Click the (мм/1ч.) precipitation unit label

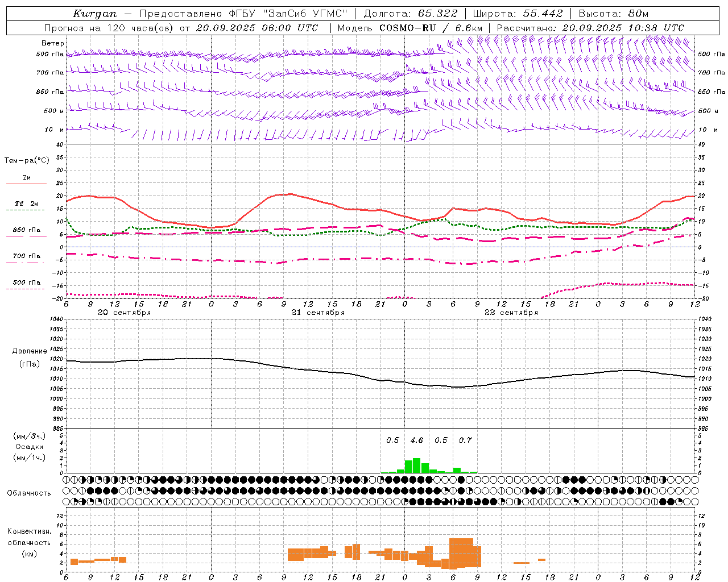[x=29, y=458]
